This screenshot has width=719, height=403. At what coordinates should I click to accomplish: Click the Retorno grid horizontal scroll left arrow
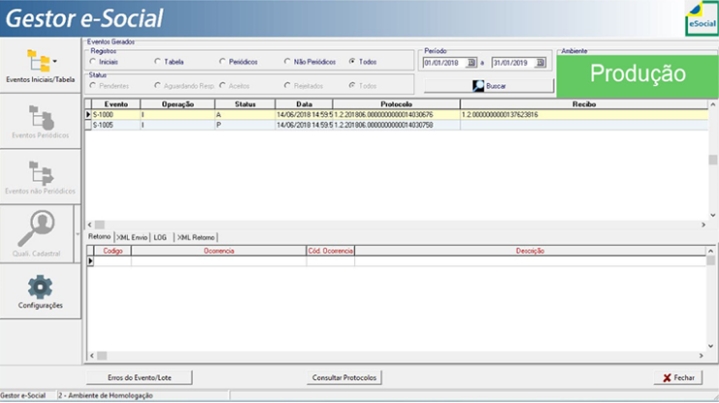point(92,356)
